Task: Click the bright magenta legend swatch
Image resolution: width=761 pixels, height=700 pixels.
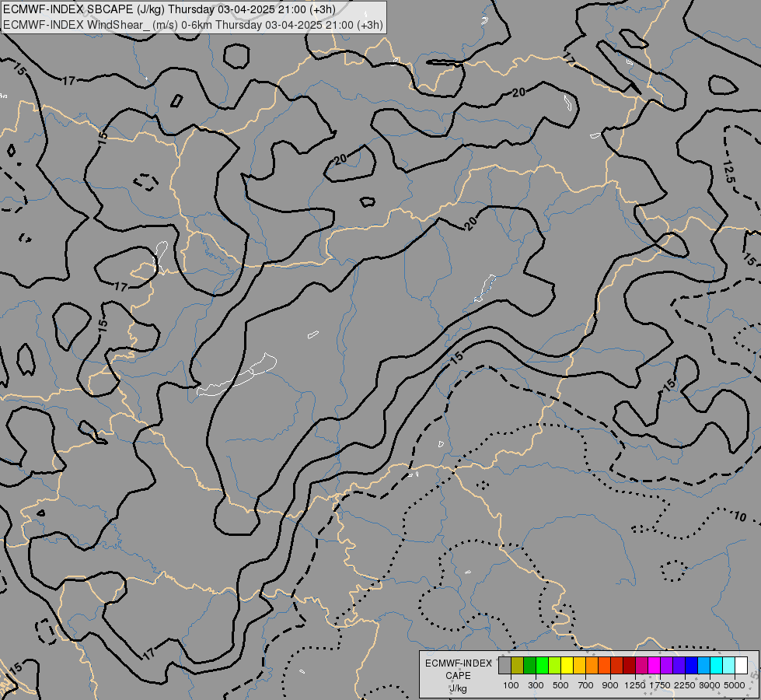Action: [655, 665]
